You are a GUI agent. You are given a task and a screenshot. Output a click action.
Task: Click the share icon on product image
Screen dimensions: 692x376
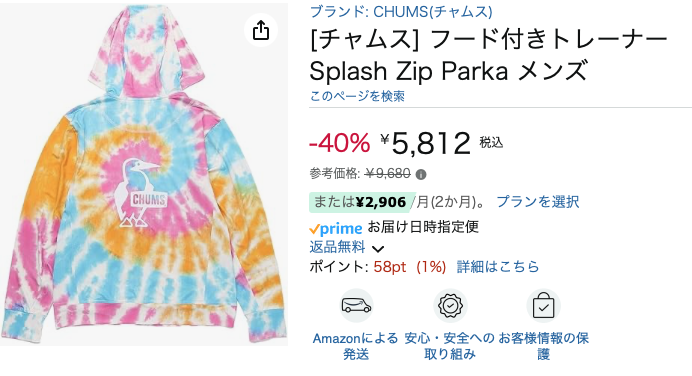click(x=261, y=30)
